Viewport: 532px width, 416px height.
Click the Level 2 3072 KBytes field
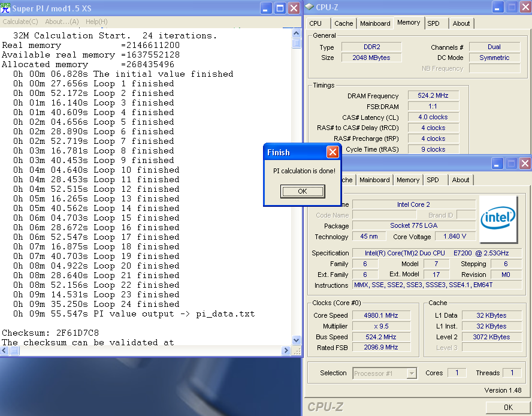pyautogui.click(x=492, y=337)
